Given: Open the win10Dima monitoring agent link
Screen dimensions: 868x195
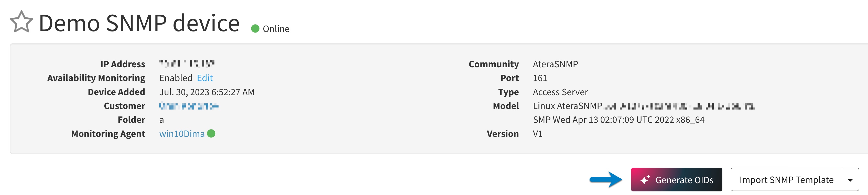Looking at the screenshot, I should (182, 134).
